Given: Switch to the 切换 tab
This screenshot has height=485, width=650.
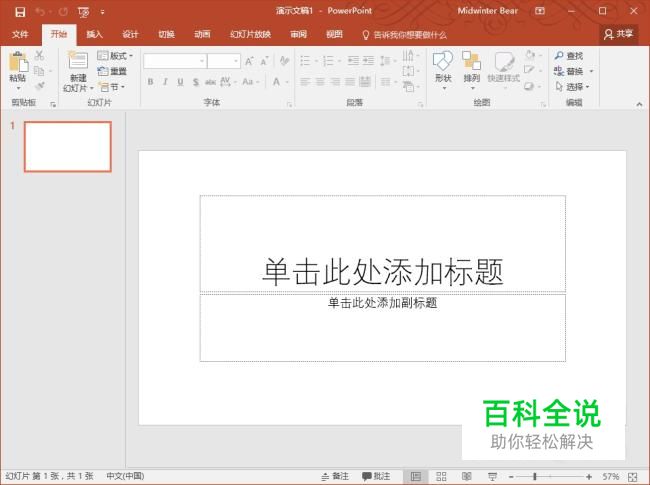Looking at the screenshot, I should coord(166,34).
